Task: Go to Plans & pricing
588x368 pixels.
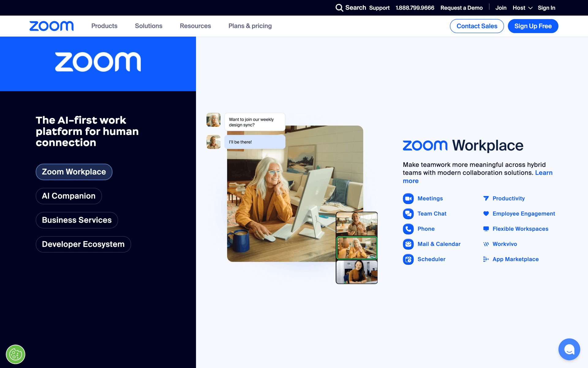Action: coord(250,26)
